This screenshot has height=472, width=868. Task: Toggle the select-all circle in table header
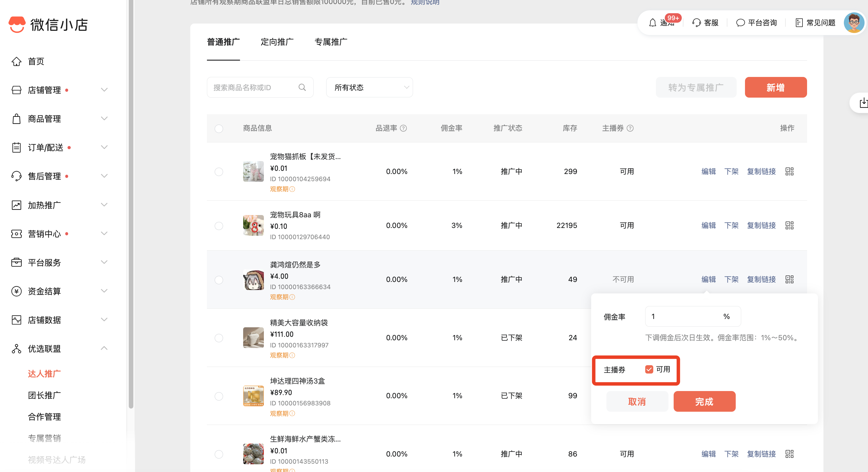point(219,129)
